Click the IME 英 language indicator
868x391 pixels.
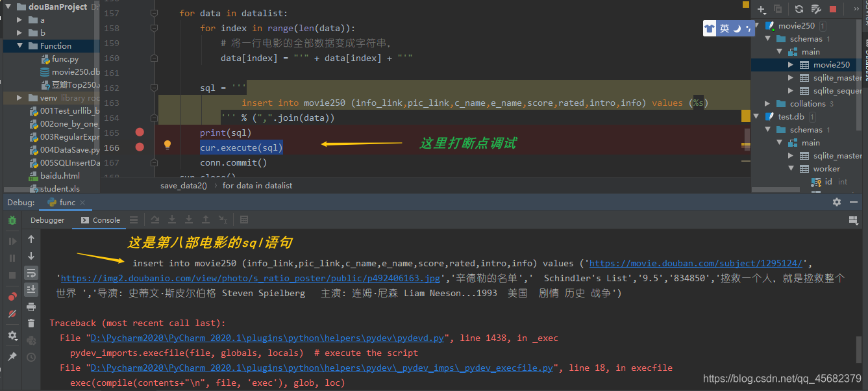725,29
